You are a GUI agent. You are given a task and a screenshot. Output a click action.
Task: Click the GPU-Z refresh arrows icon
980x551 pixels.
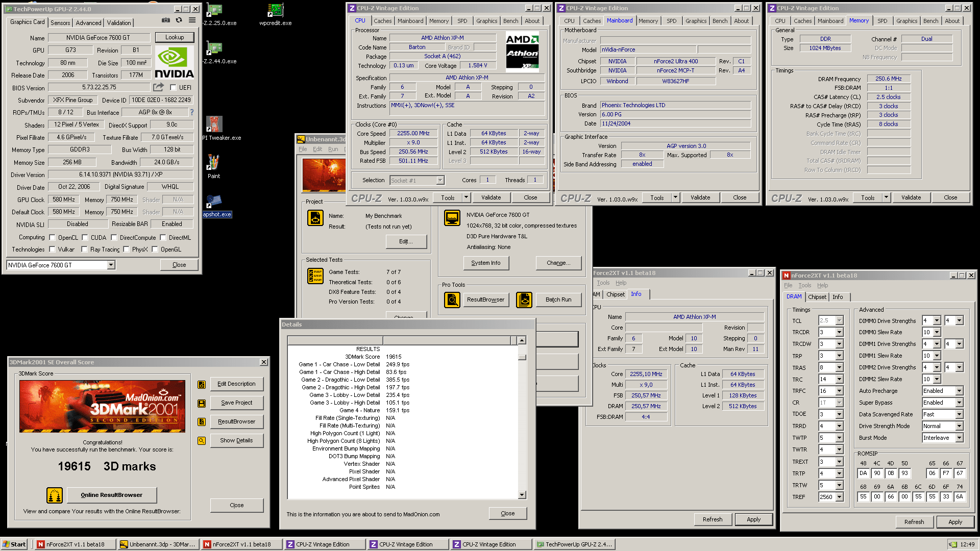point(179,20)
